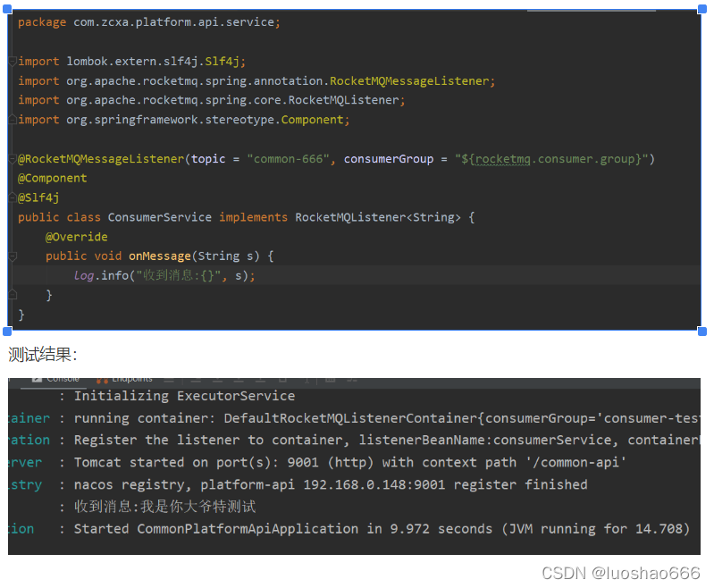Click 192.168.0.148:9001 in the nacos line
This screenshot has width=714, height=588.
click(374, 484)
